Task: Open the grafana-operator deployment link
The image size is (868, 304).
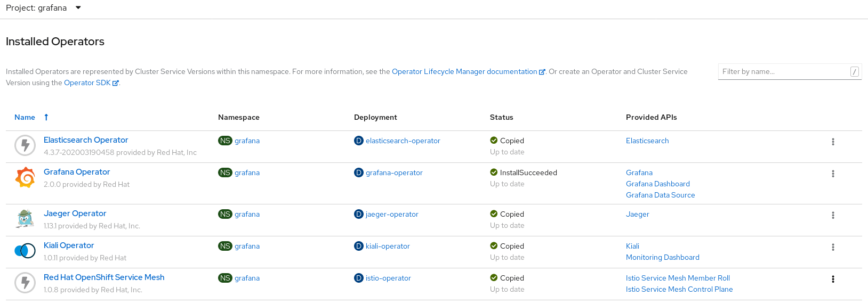Action: (x=394, y=172)
